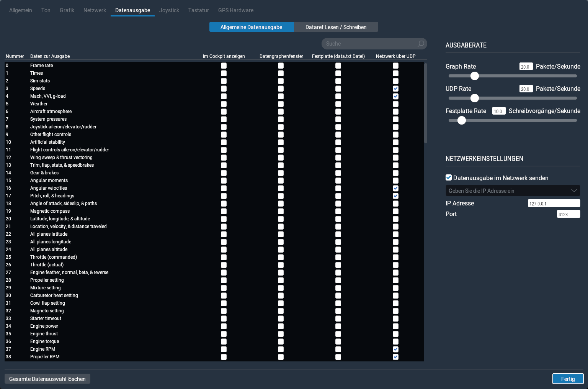The height and width of the screenshot is (389, 588).
Task: Enable disk output for Other flight controls
Action: pyautogui.click(x=338, y=135)
